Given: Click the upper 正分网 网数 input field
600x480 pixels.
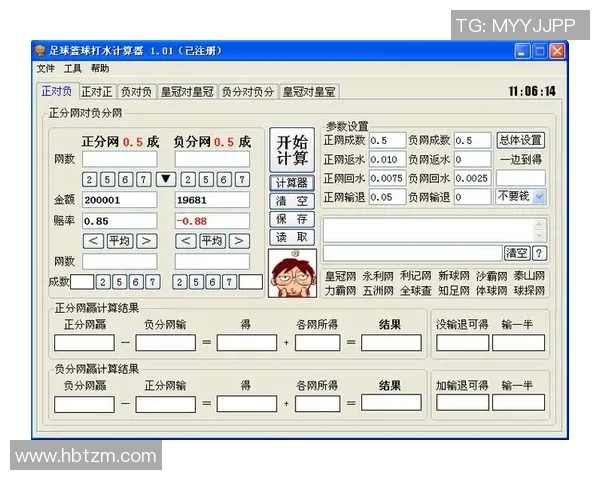Looking at the screenshot, I should 119,158.
